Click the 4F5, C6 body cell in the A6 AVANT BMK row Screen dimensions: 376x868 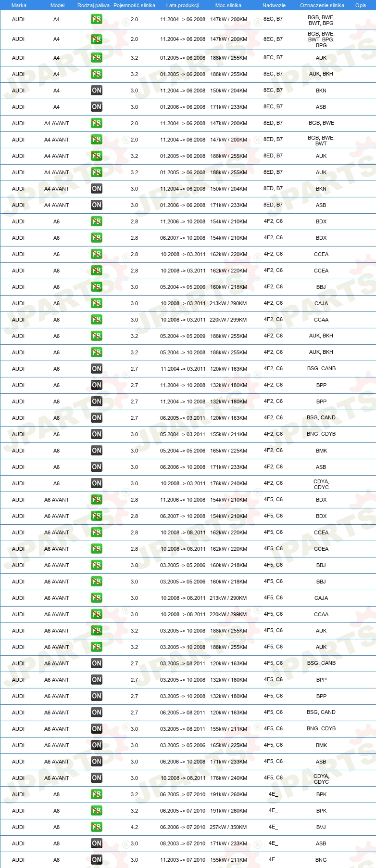(273, 745)
